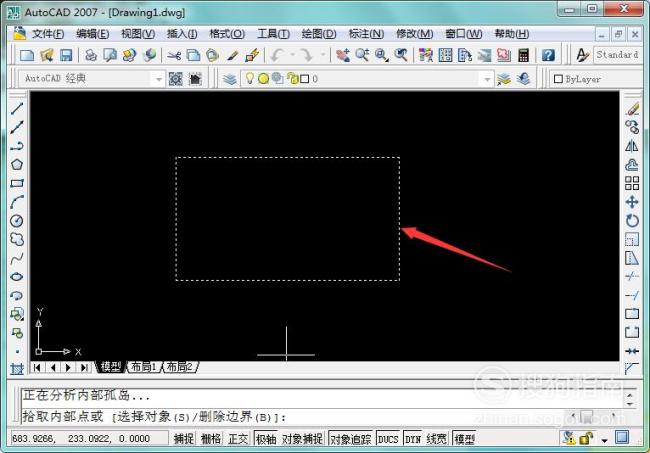Click the Pan realtime icon
The width and height of the screenshot is (650, 453).
342,55
